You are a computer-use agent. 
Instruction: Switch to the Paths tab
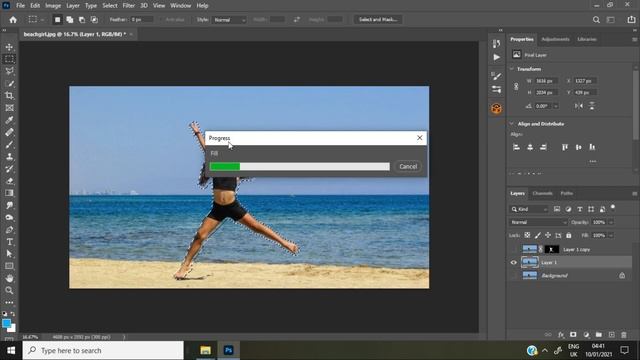coord(567,193)
